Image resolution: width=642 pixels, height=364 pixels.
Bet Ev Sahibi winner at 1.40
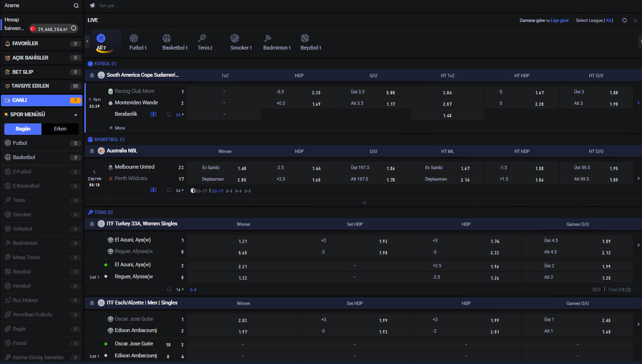[224, 168]
